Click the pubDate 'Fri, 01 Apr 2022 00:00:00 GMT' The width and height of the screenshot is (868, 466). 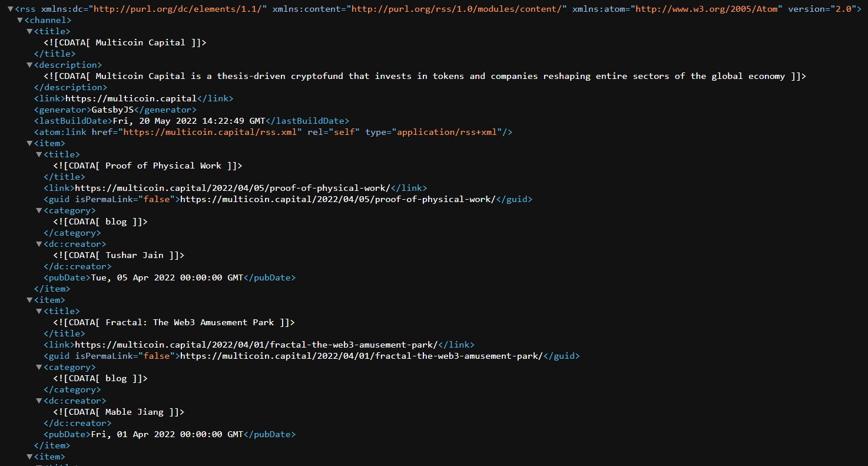[167, 434]
